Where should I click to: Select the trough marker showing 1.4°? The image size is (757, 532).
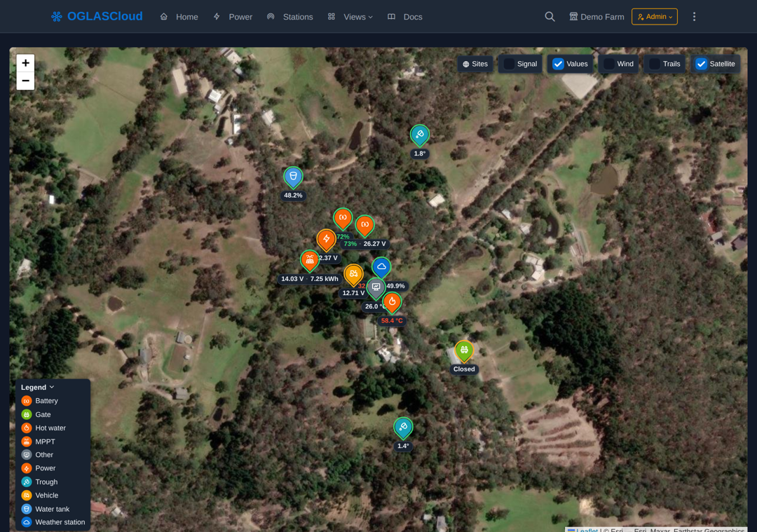point(403,428)
